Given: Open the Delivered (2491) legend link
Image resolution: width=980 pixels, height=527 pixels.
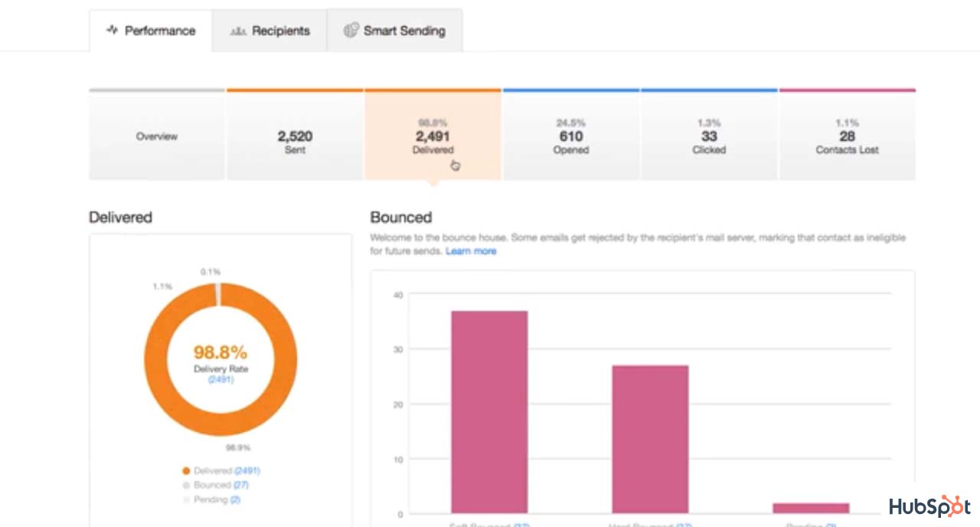Looking at the screenshot, I should pos(247,471).
